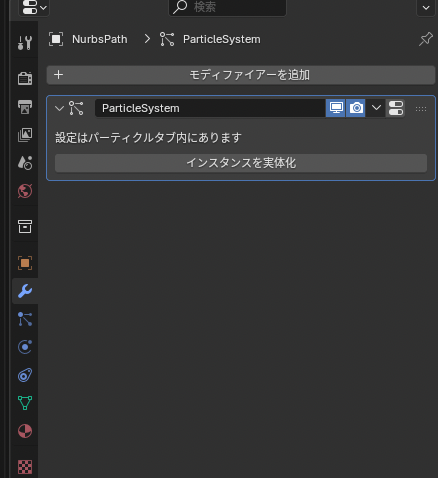Open the Particles properties tab
438x478 pixels.
(x=25, y=319)
